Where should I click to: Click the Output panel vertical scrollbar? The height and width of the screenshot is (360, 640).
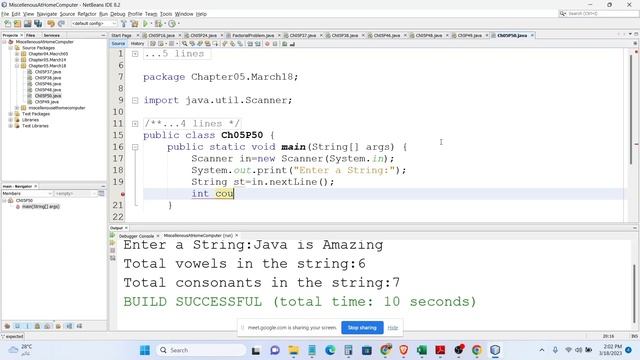pyautogui.click(x=634, y=294)
